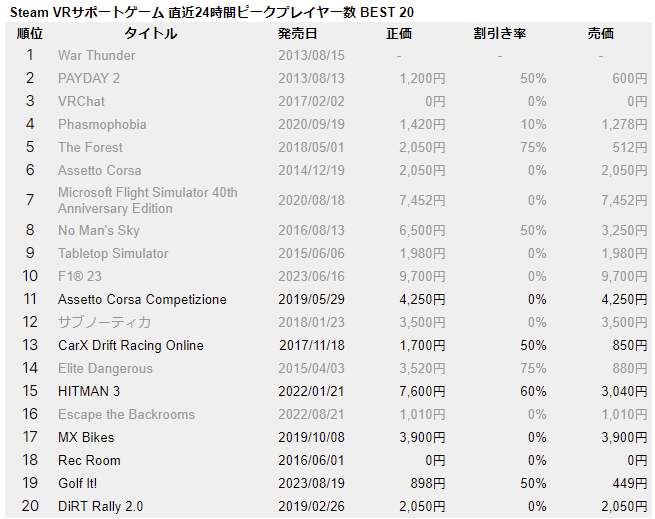Screen dimensions: 655x519
Task: Select the No Man's Sky title
Action: pos(100,230)
